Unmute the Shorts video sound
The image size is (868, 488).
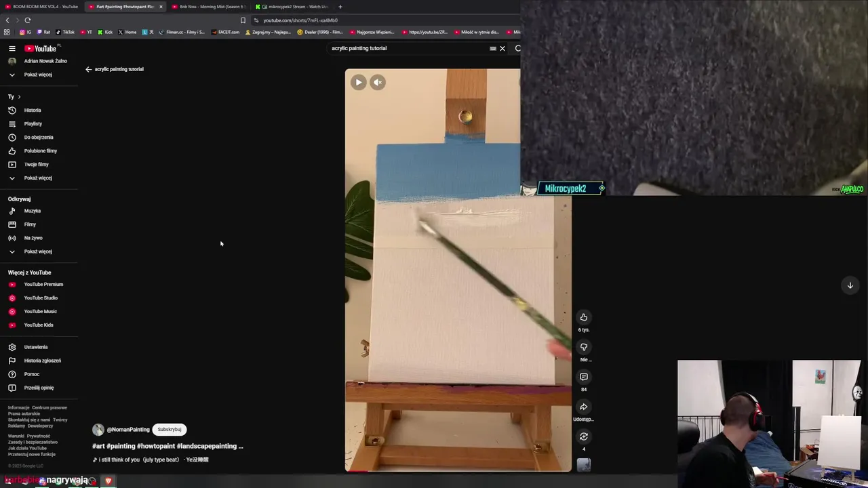[378, 82]
